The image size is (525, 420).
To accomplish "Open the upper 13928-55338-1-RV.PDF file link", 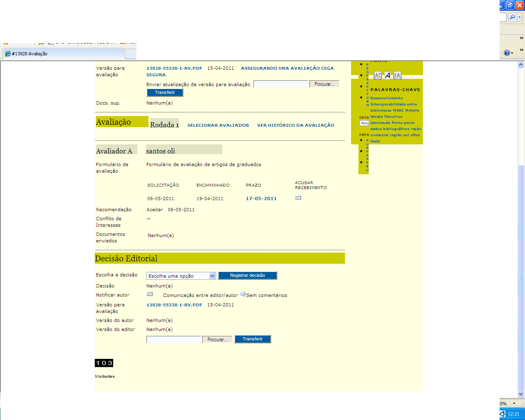I will click(x=174, y=68).
